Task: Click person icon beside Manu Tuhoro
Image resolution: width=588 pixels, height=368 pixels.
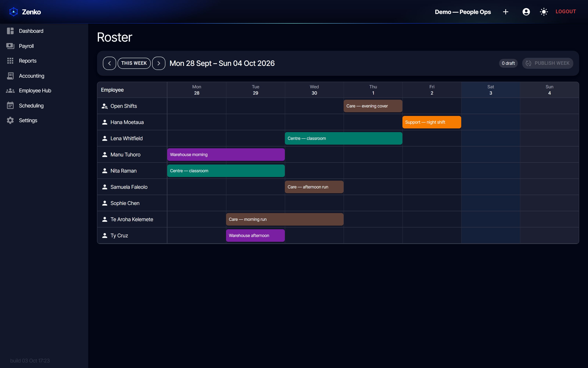Action: coord(105,155)
